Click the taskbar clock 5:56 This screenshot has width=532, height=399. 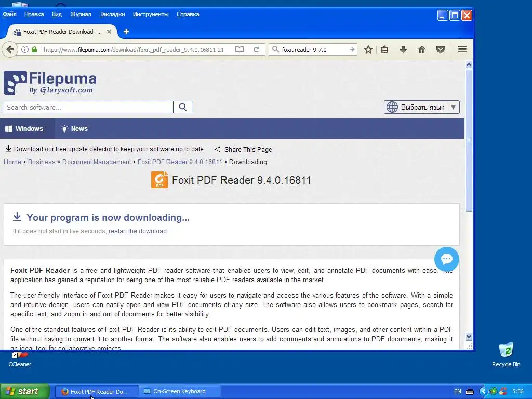[x=518, y=391]
